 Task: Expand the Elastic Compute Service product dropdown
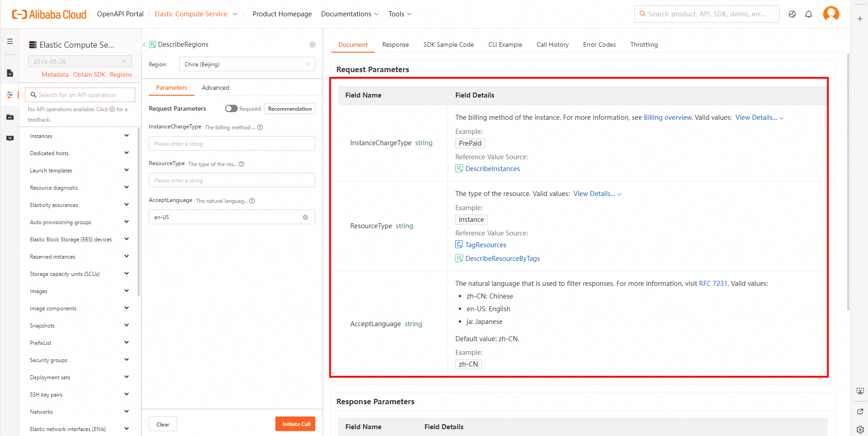tap(235, 14)
